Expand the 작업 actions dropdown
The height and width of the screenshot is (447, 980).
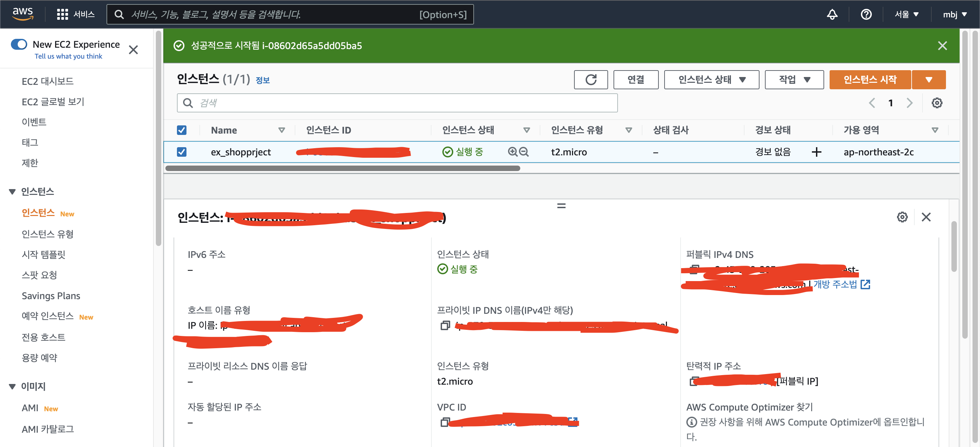coord(794,80)
